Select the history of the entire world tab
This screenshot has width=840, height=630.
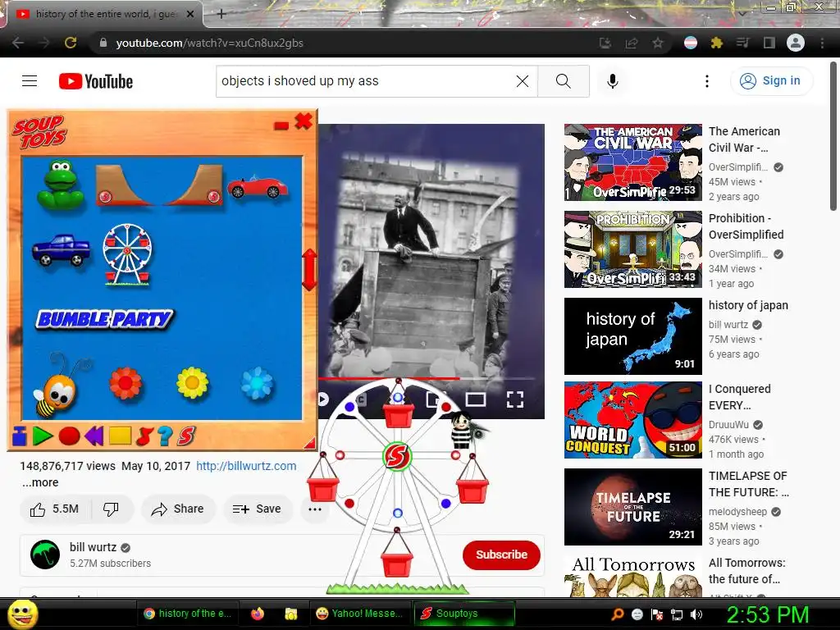(x=105, y=14)
